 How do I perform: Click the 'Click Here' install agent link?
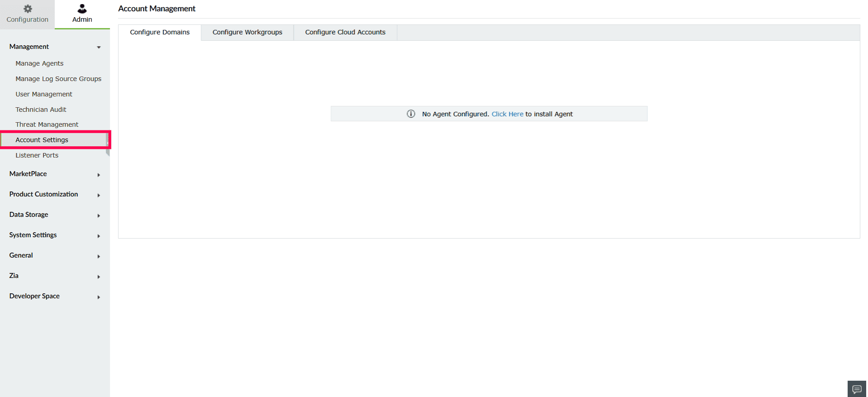click(x=508, y=114)
